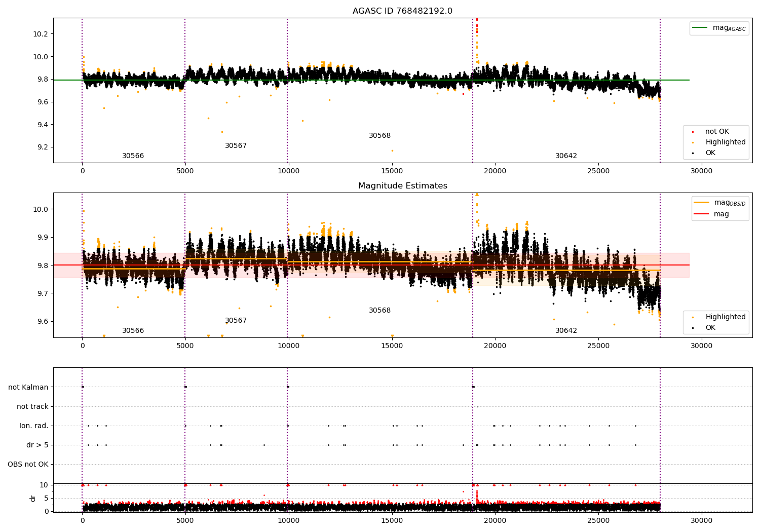The image size is (760, 532).
Task: Click the 'dr > 5' axis label
Action: point(37,445)
